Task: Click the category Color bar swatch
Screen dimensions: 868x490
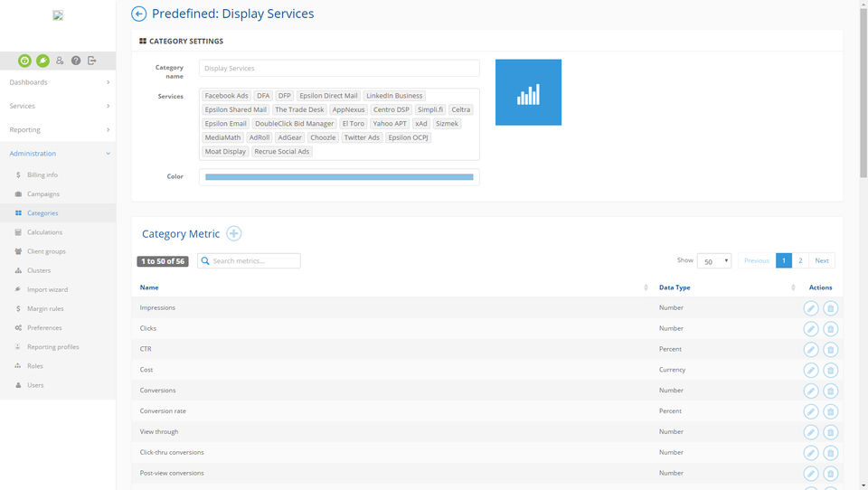Action: pos(339,177)
